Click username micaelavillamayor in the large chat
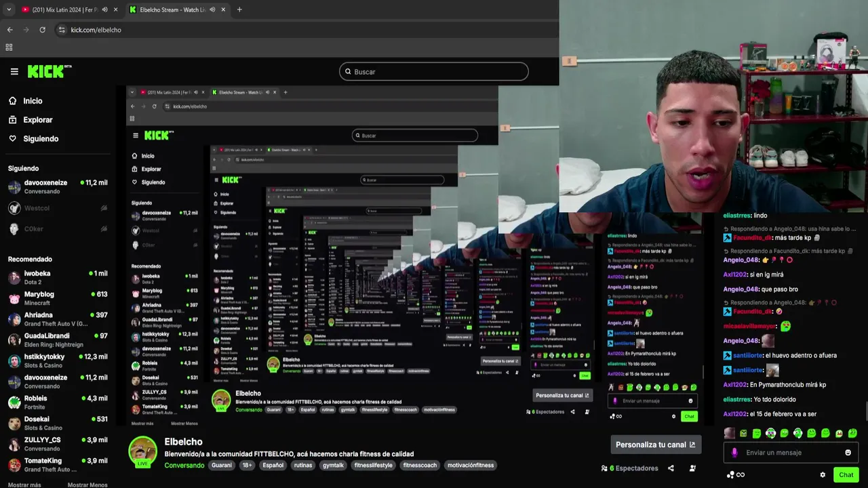 pos(750,326)
